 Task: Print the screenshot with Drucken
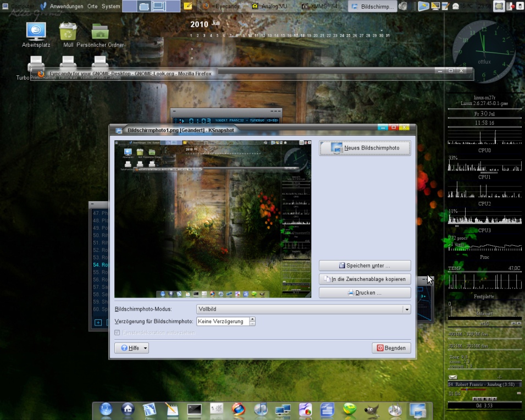[364, 292]
